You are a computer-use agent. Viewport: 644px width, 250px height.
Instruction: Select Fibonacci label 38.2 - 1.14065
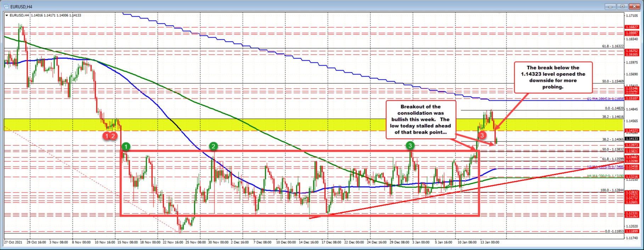pyautogui.click(x=613, y=139)
